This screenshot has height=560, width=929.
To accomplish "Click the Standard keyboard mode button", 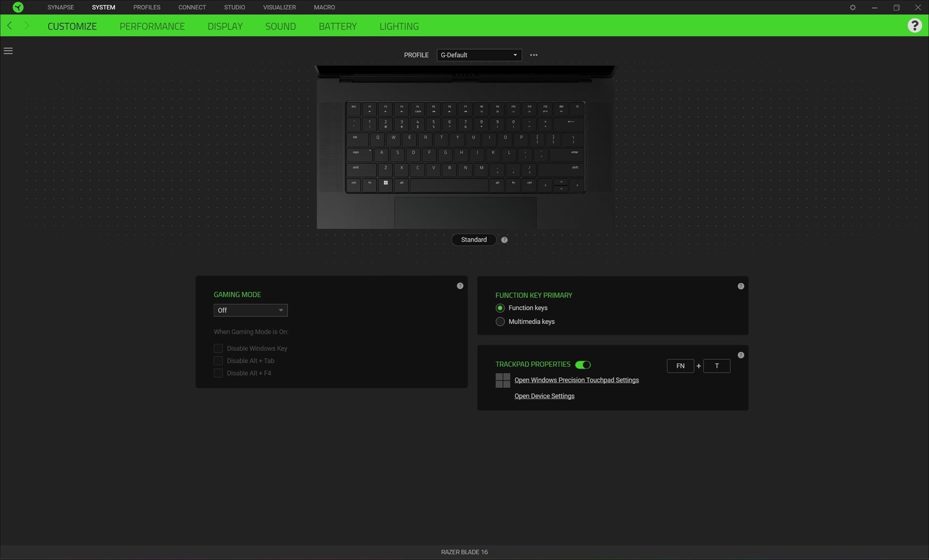I will [x=474, y=240].
